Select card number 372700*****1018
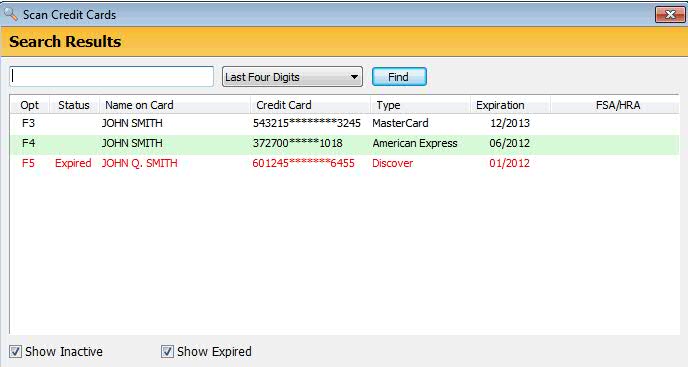The width and height of the screenshot is (688, 367). (297, 143)
